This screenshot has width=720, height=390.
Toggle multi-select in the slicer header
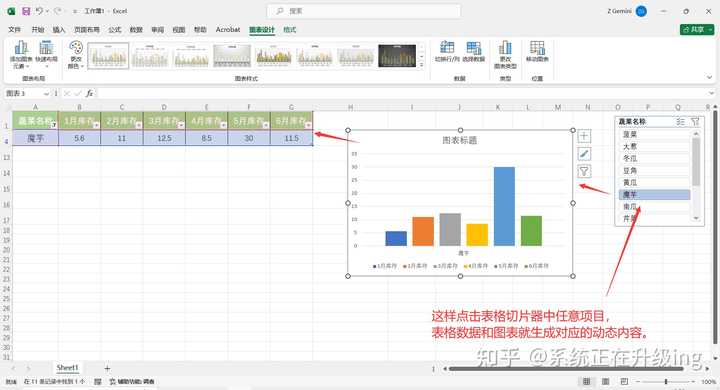681,122
